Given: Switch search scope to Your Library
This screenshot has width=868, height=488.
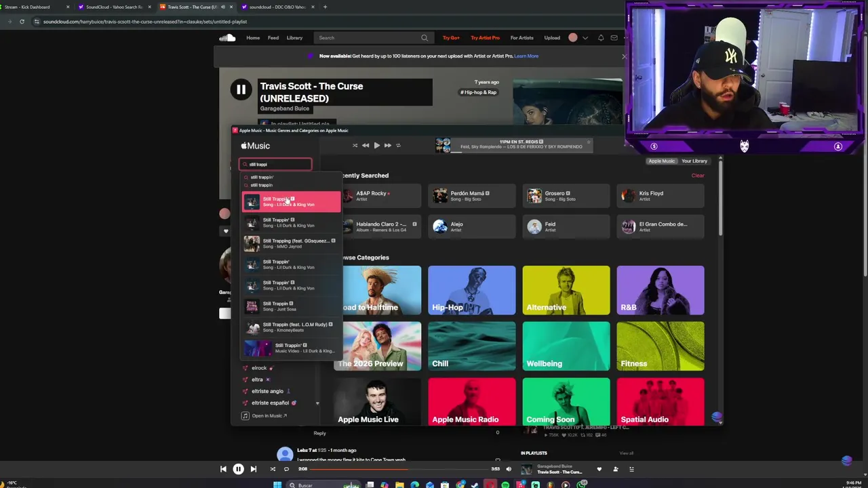Looking at the screenshot, I should click(x=694, y=161).
